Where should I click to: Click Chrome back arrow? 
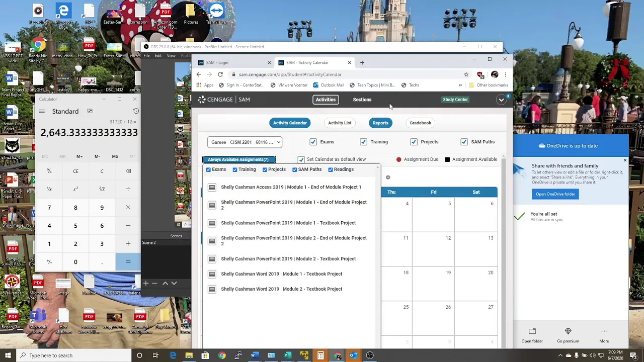pyautogui.click(x=199, y=74)
